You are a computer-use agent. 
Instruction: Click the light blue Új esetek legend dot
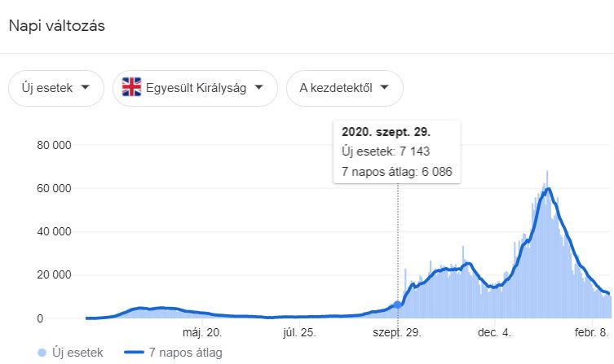(42, 352)
